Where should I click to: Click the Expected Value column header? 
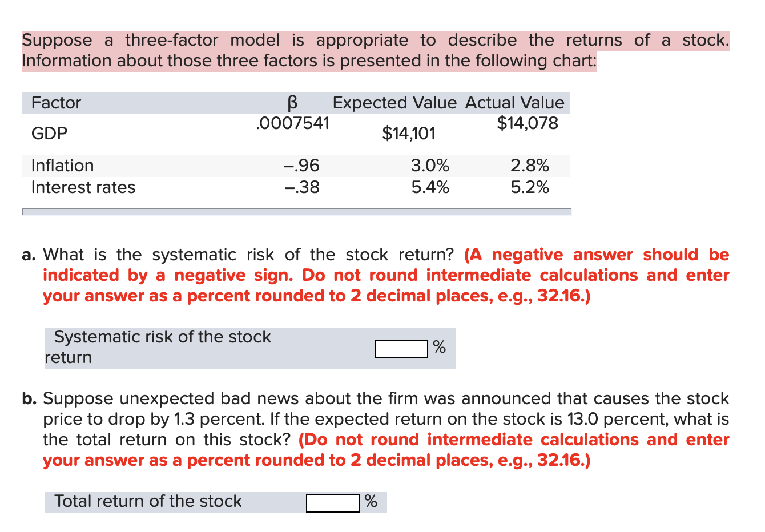tap(394, 103)
